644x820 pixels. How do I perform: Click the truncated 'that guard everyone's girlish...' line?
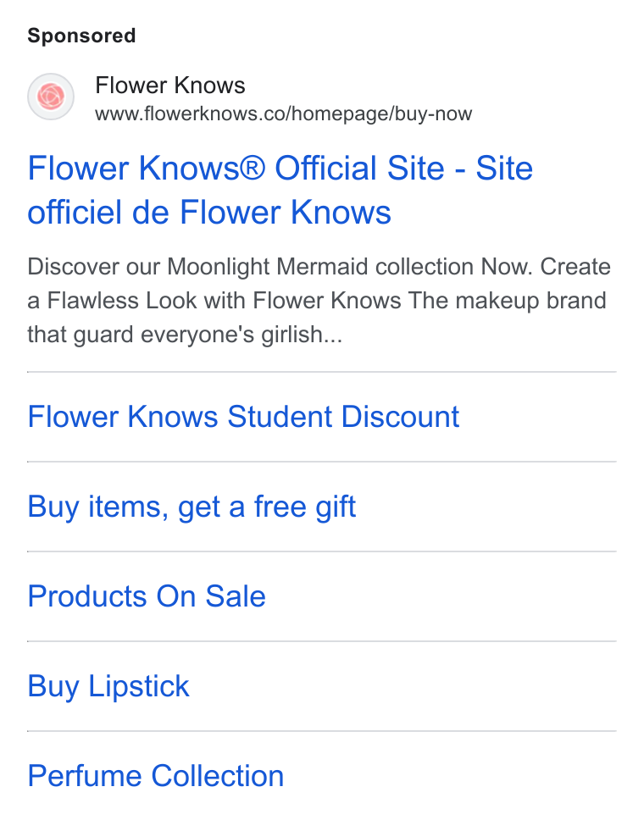pos(185,335)
